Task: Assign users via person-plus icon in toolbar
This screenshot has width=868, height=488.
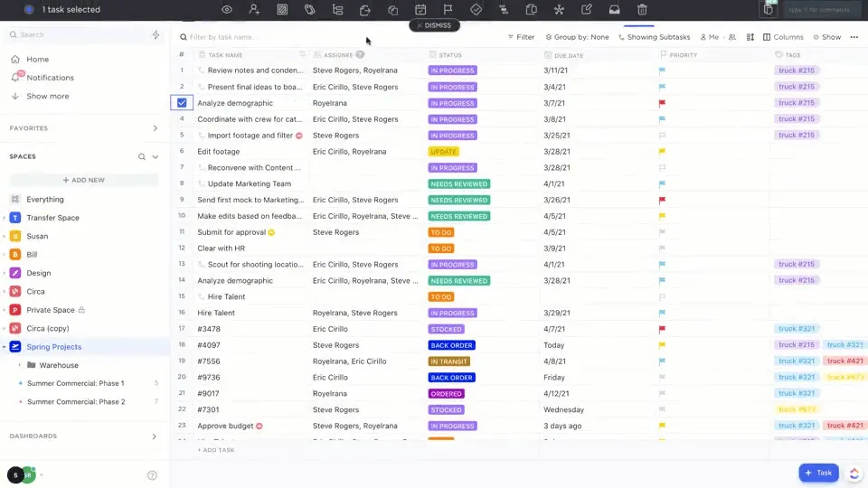Action: click(x=254, y=9)
